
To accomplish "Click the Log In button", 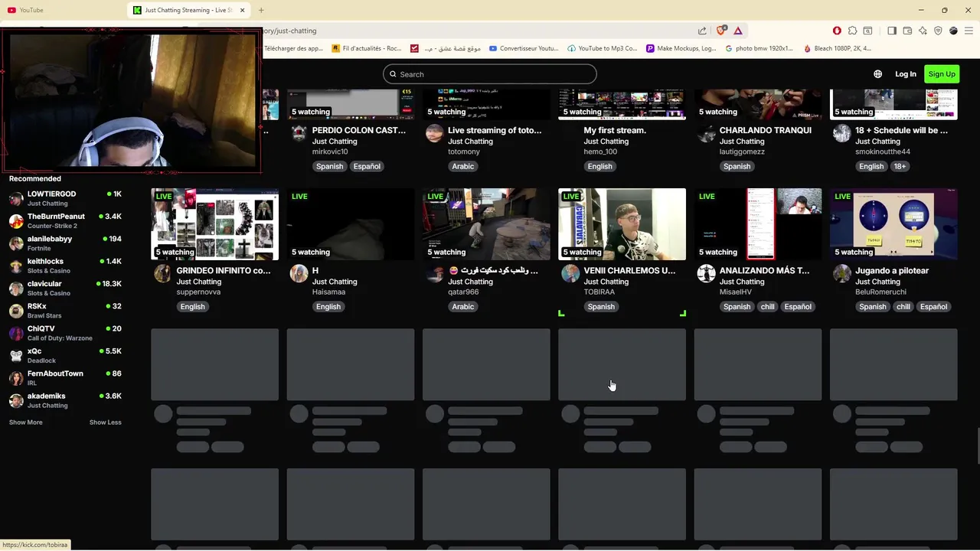I will [x=906, y=74].
